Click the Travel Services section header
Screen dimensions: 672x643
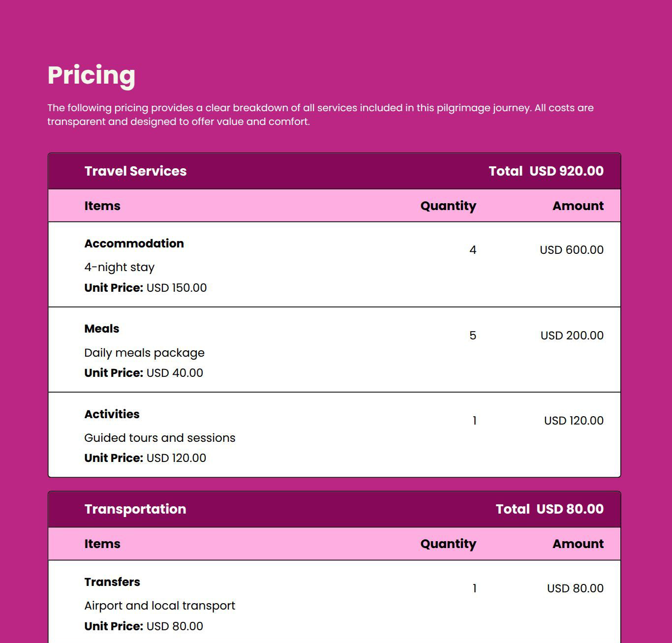(x=135, y=171)
